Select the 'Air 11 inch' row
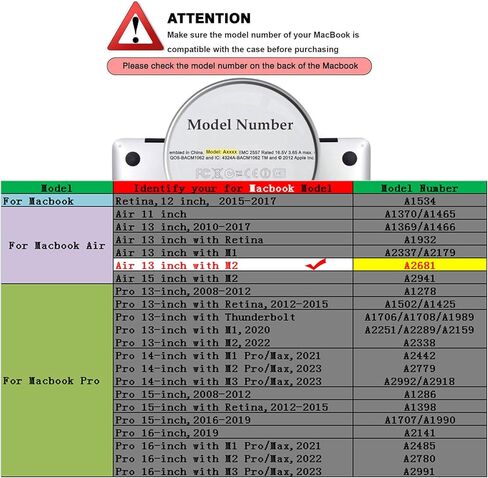This screenshot has width=488, height=478. point(233,214)
